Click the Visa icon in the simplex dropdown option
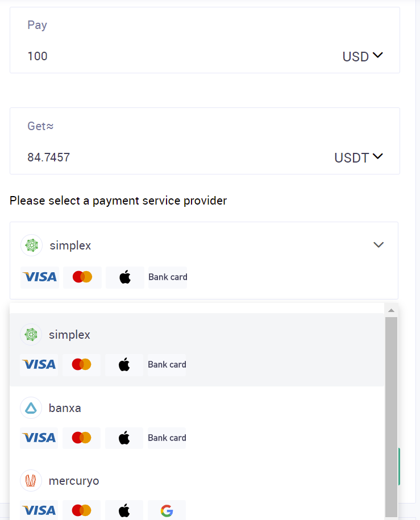Image resolution: width=420 pixels, height=520 pixels. click(x=39, y=364)
